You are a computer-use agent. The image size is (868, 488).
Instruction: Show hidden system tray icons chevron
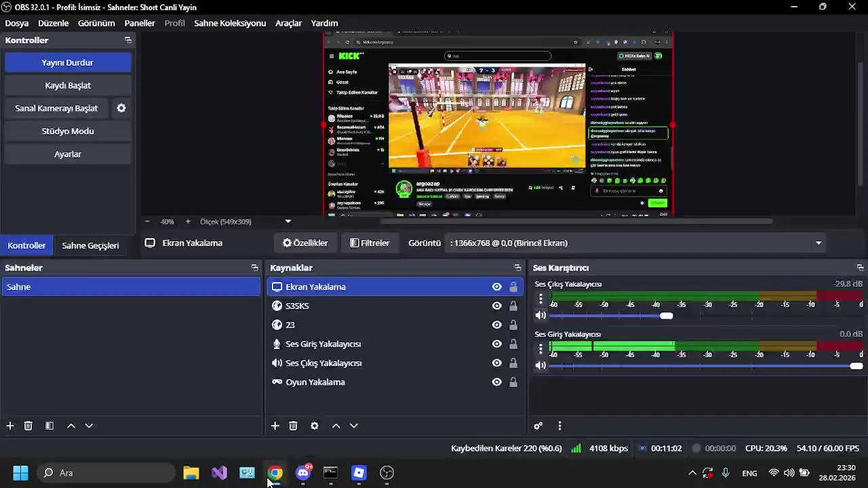[x=692, y=472]
